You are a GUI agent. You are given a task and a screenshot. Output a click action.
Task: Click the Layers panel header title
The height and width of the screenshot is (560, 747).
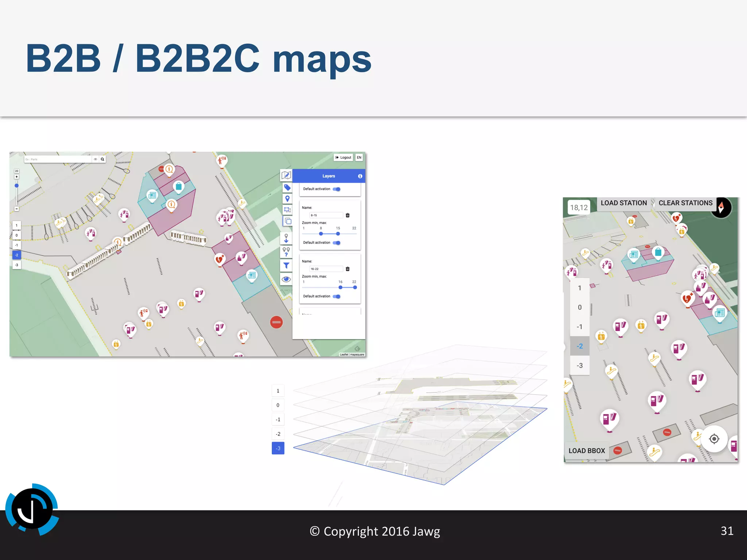(x=329, y=176)
